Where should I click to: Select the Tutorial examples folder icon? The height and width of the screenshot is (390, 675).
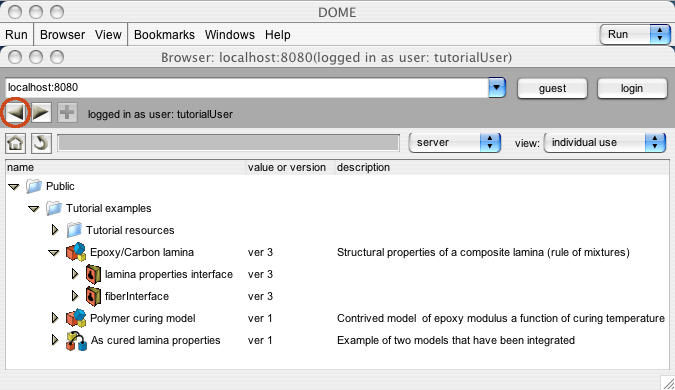(54, 208)
